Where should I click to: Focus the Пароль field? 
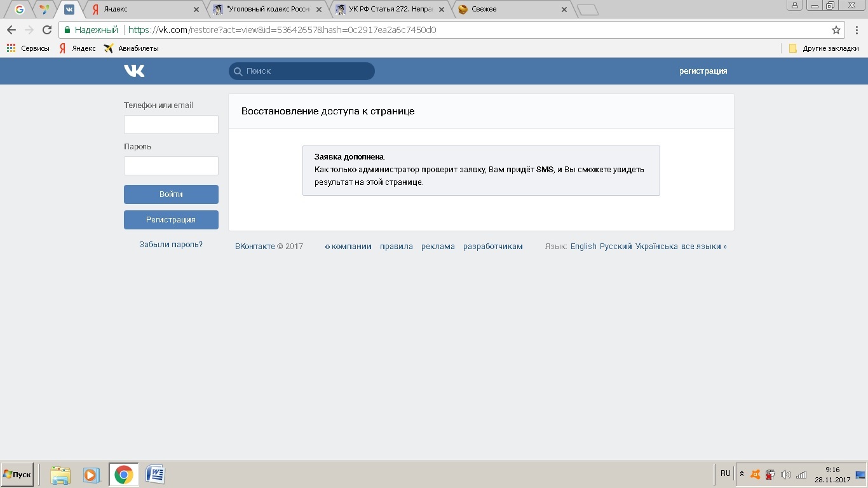click(171, 166)
